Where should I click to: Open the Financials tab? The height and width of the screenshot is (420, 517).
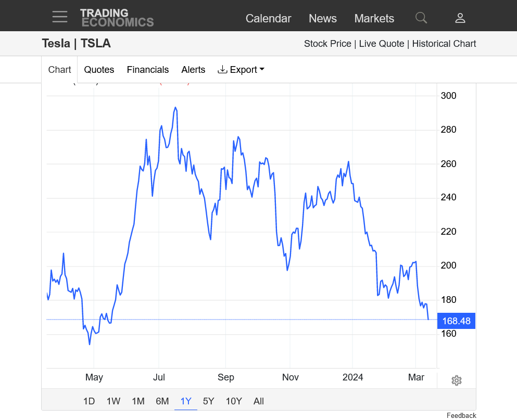(x=148, y=70)
